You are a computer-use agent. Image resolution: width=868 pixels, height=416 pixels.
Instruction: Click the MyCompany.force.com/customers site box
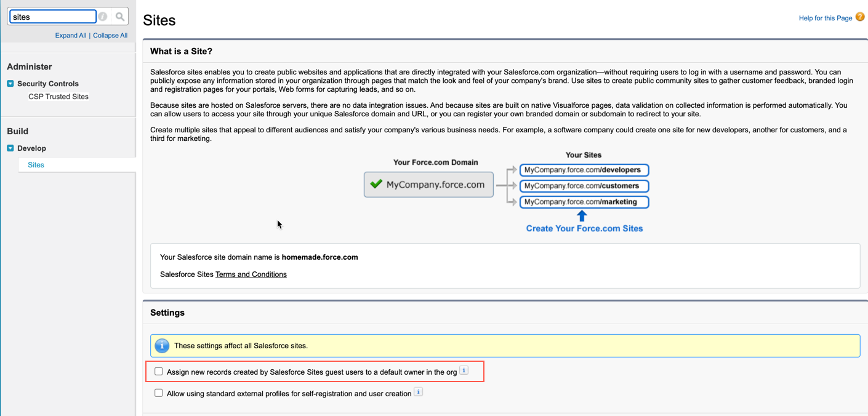584,186
